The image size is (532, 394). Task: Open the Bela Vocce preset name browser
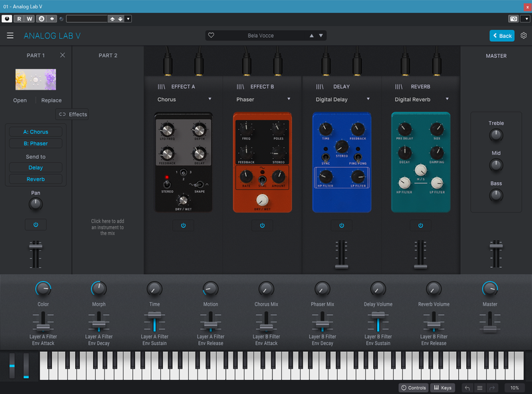coord(261,36)
